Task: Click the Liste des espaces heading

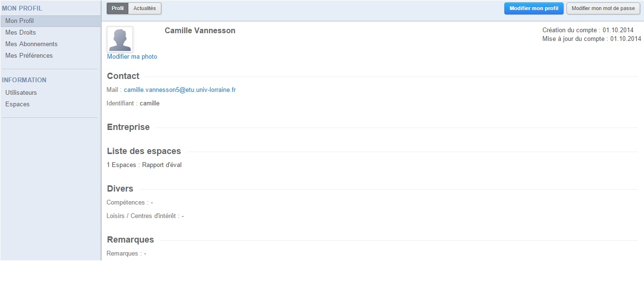Action: pyautogui.click(x=144, y=151)
